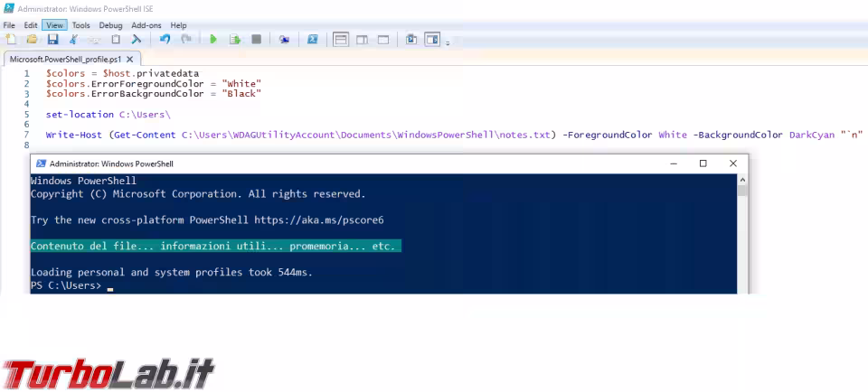Click the New script icon

click(x=11, y=40)
